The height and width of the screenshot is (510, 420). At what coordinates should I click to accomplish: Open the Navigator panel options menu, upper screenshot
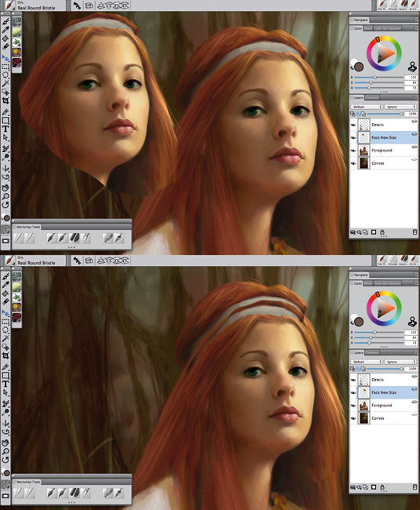click(x=416, y=20)
